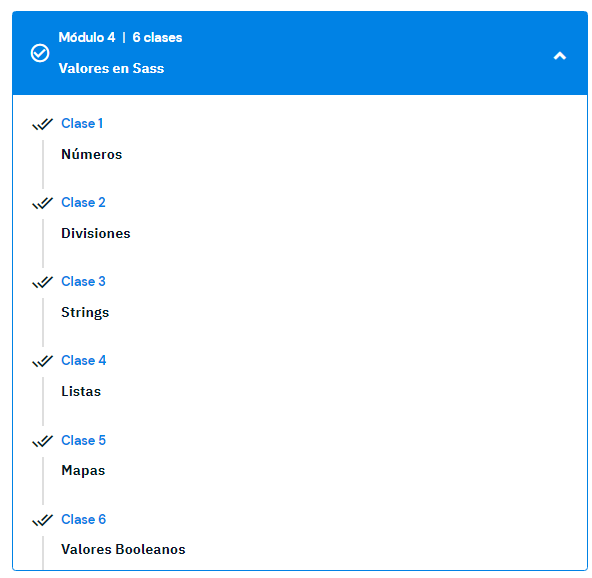Click the module completed circle checkmark icon

[x=40, y=53]
